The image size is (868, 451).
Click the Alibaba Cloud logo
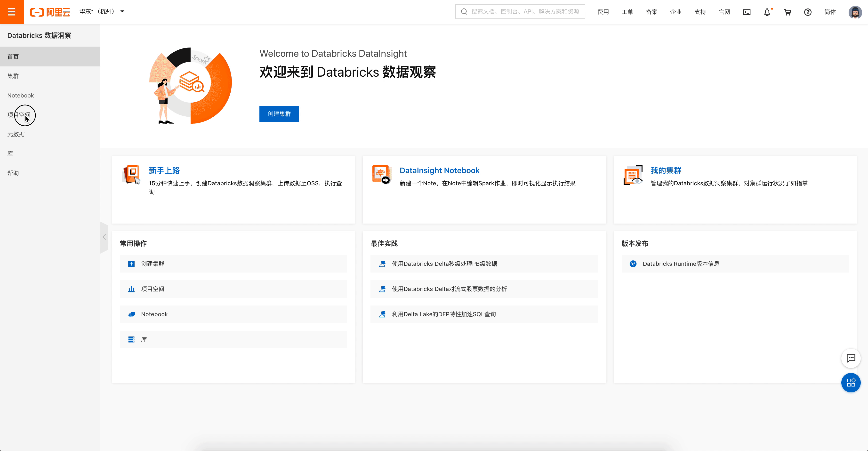click(50, 12)
